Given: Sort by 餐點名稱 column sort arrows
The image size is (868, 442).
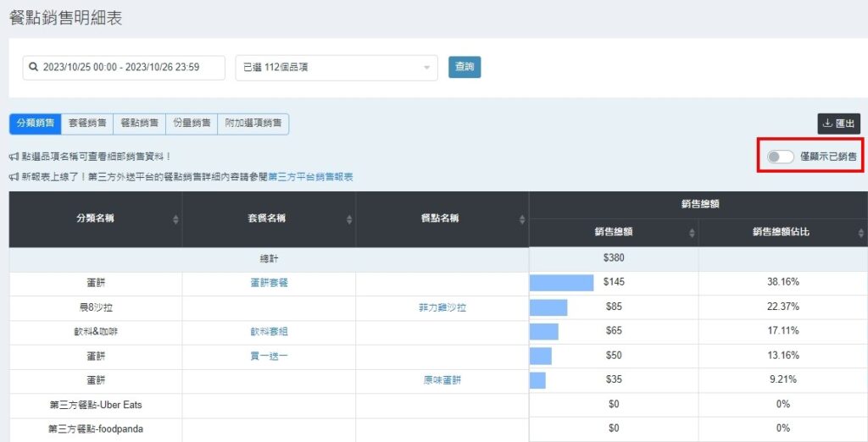Looking at the screenshot, I should click(522, 219).
